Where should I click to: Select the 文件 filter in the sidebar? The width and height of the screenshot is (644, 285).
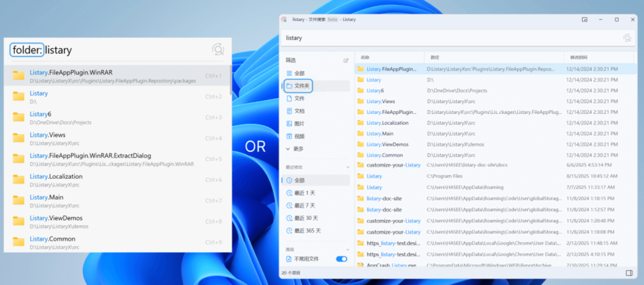pos(316,98)
